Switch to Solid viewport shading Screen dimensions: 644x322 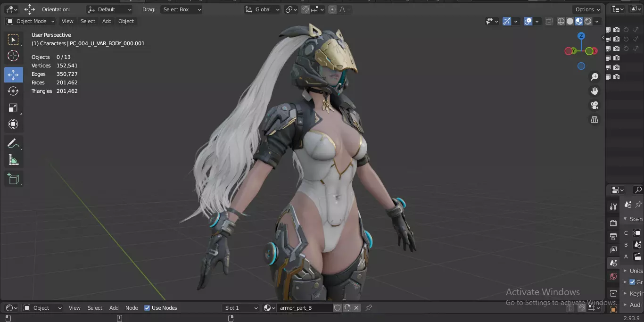point(570,21)
